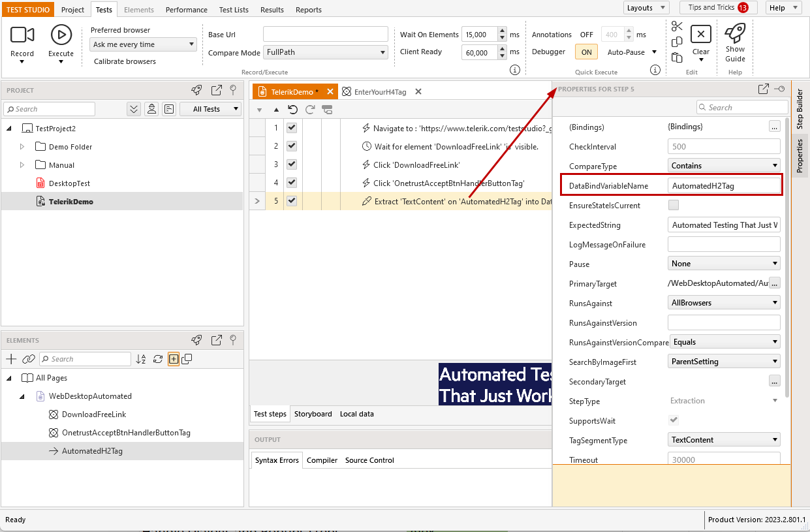Pin the Elements panel
Image resolution: width=810 pixels, height=532 pixels.
[x=233, y=340]
